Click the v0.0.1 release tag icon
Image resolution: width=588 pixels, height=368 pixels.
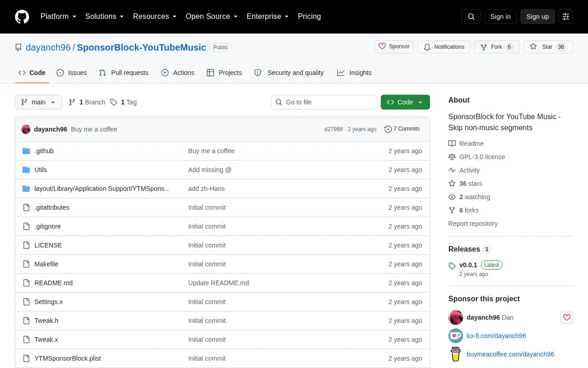452,265
